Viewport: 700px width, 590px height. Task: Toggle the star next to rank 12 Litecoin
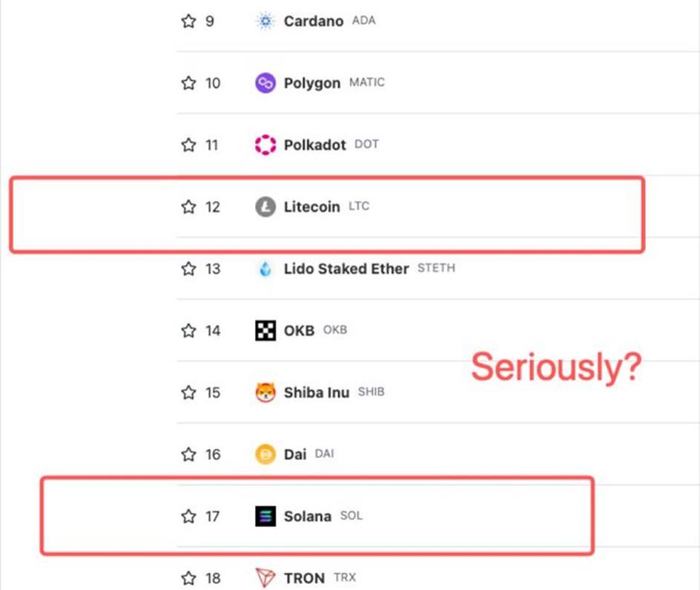188,207
